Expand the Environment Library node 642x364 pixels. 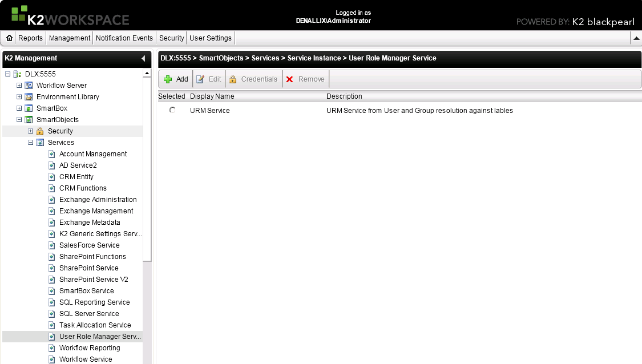click(19, 97)
